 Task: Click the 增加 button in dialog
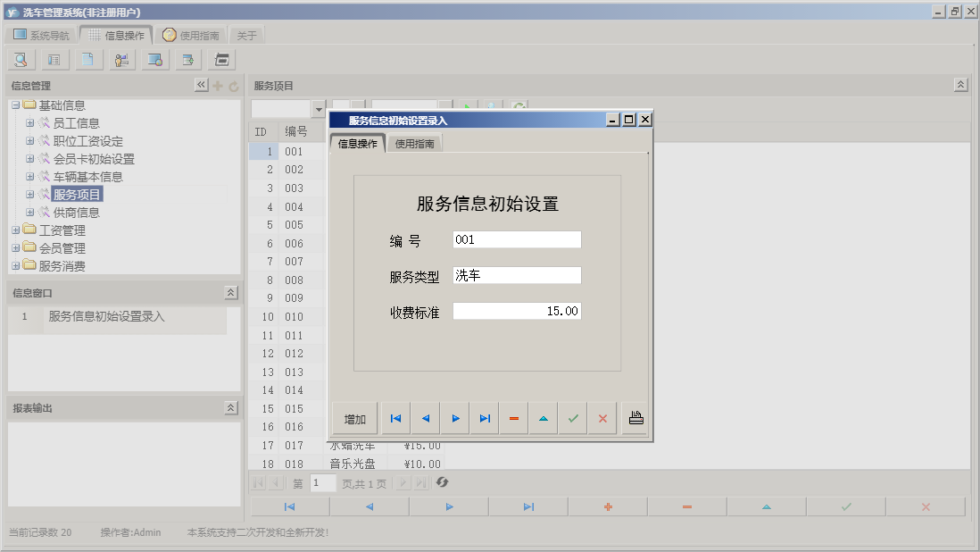click(x=354, y=419)
